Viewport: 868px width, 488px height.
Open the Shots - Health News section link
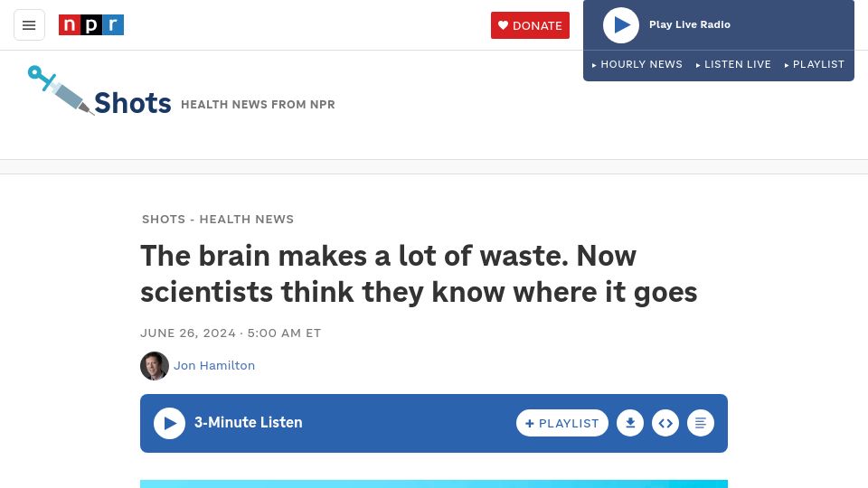coord(218,219)
